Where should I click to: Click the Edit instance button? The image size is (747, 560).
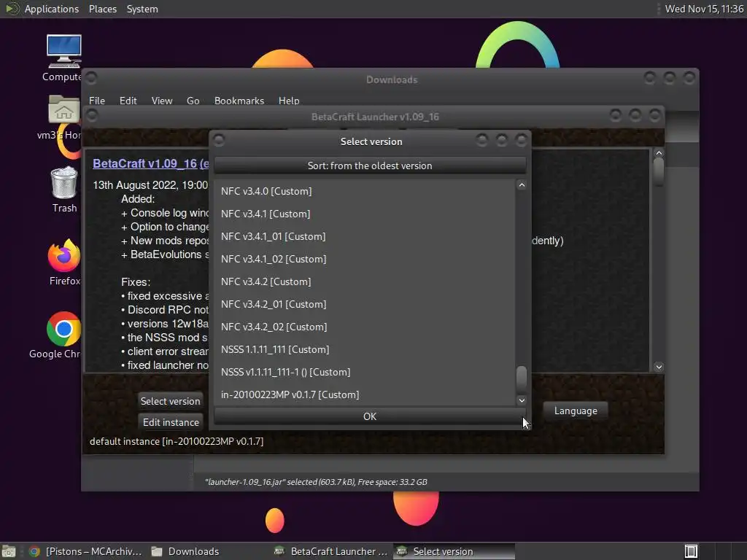click(x=170, y=422)
